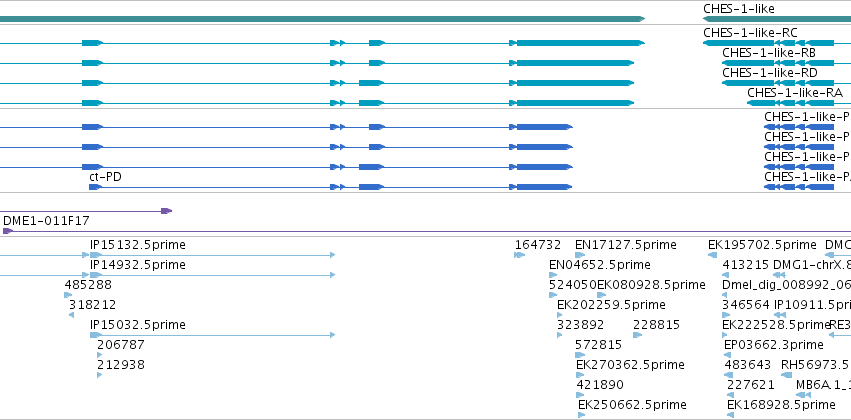
Task: Click feature label 228815
Action: click(656, 324)
